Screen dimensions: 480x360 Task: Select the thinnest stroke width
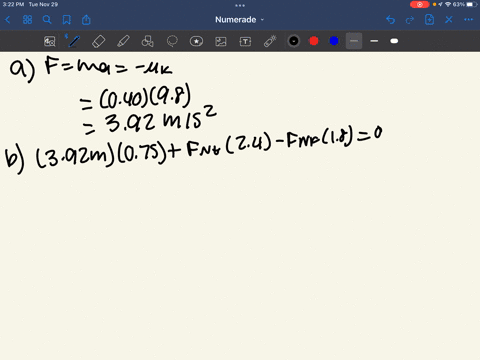(354, 41)
